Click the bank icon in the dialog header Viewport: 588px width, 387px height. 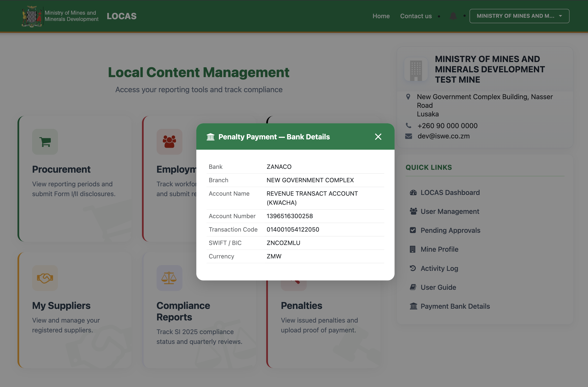pyautogui.click(x=210, y=137)
